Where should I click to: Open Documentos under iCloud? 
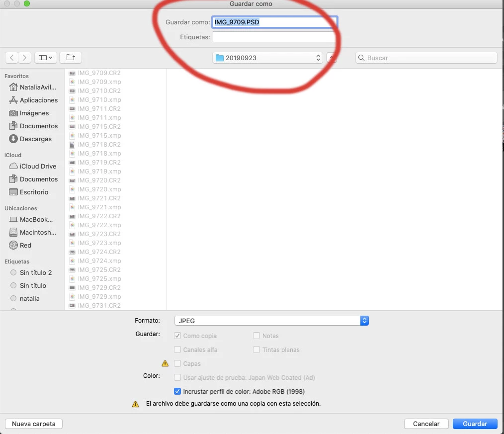click(33, 179)
